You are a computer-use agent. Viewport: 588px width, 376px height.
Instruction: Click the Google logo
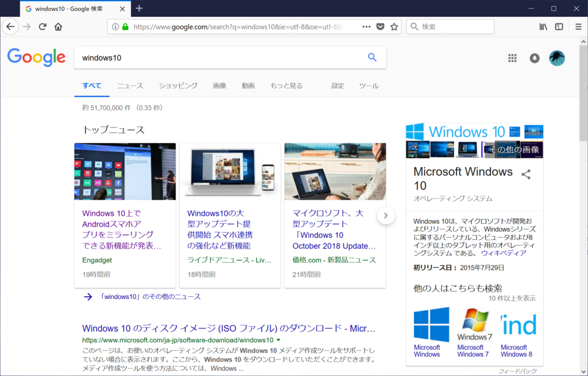(x=36, y=57)
